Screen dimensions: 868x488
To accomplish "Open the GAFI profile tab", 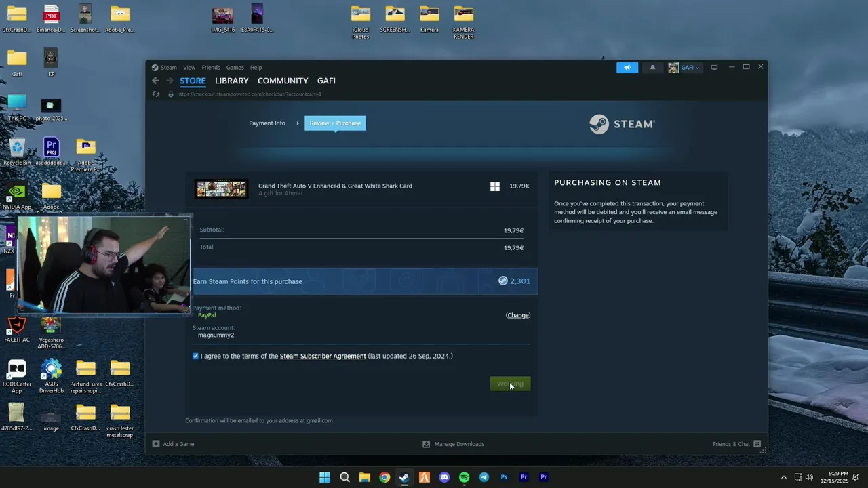I will 326,81.
